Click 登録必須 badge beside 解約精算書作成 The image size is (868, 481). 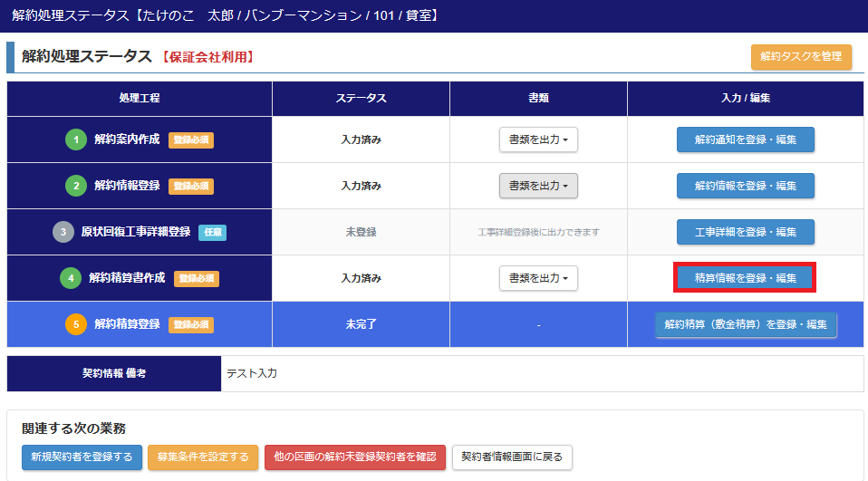(197, 279)
